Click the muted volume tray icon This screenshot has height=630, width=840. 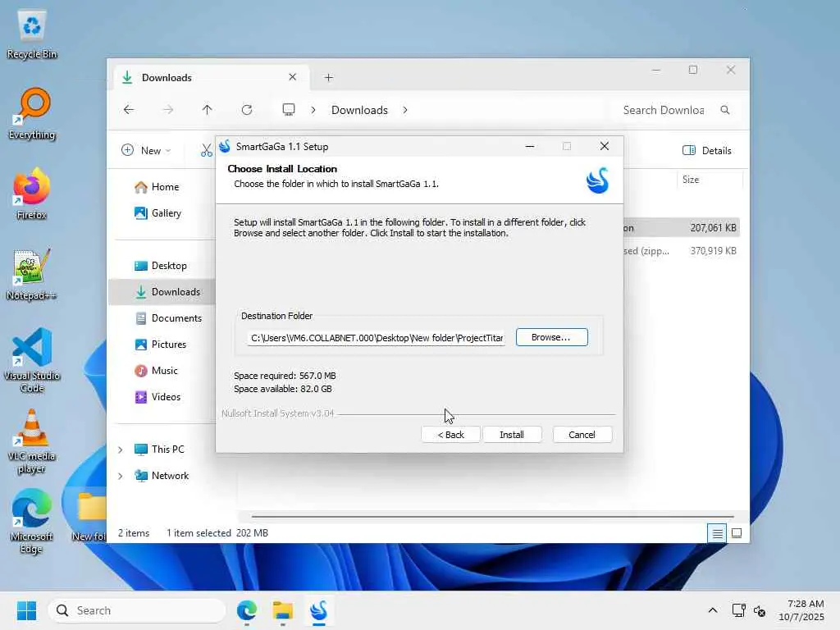(760, 610)
